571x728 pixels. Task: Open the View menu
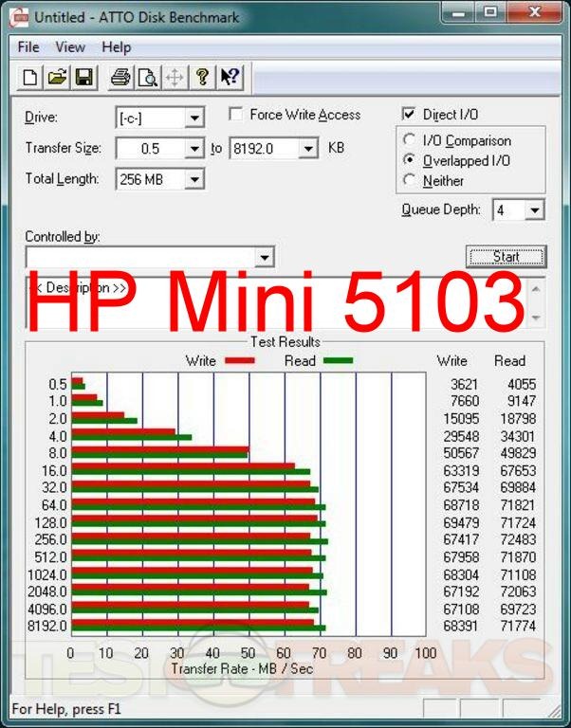click(70, 47)
